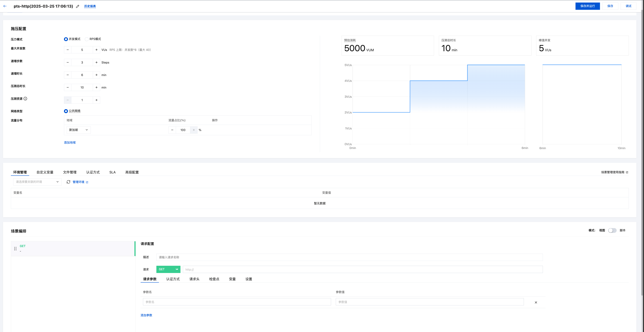
Task: Open the 新加坡 region dropdown
Action: tap(78, 130)
